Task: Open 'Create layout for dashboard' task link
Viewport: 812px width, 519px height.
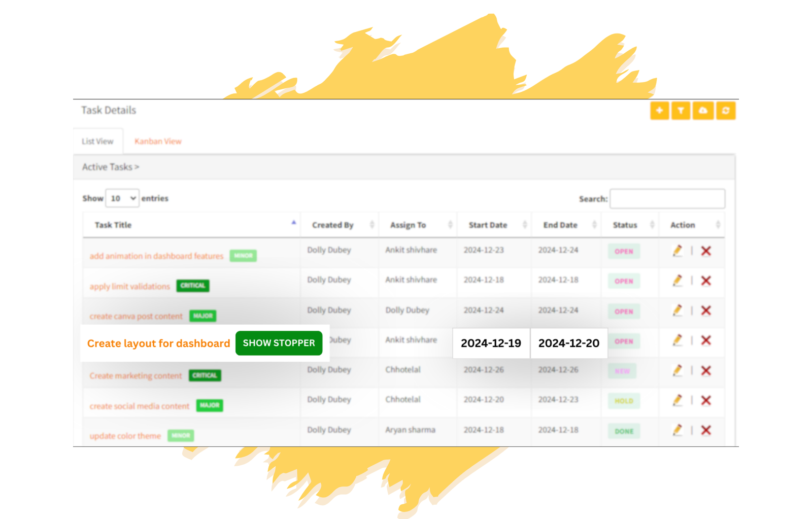Action: [x=158, y=343]
